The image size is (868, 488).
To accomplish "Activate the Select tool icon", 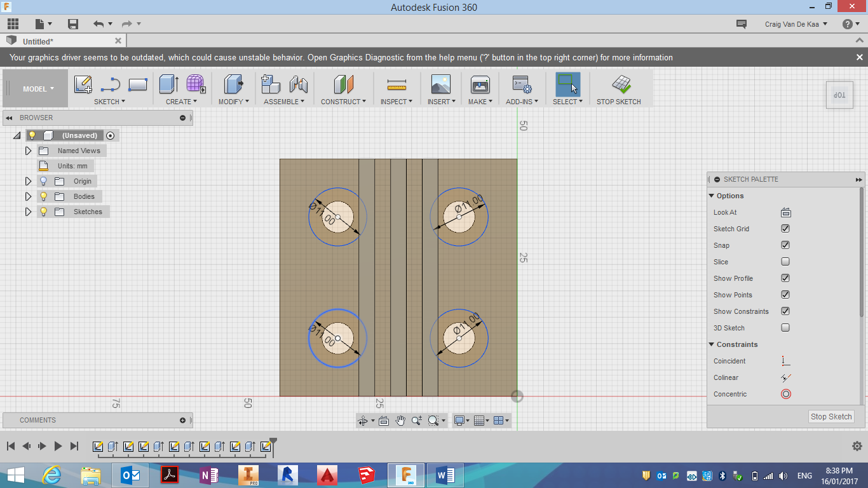I will click(x=567, y=85).
